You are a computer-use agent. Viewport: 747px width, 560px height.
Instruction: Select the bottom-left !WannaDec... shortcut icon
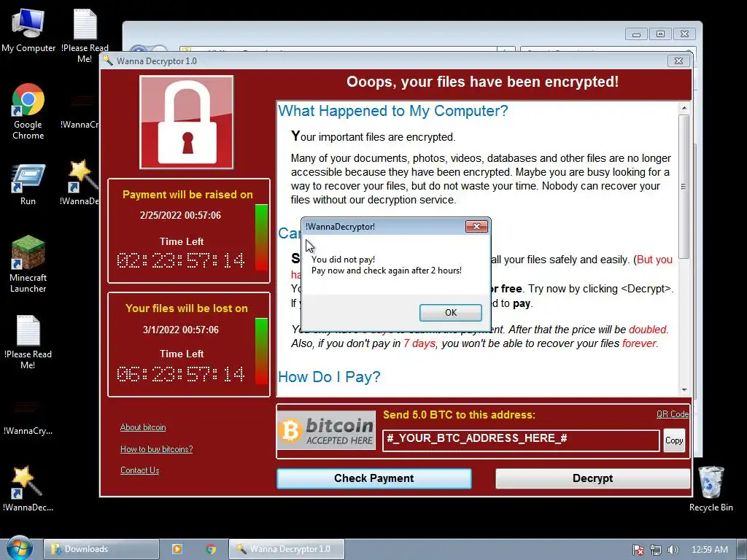point(28,489)
